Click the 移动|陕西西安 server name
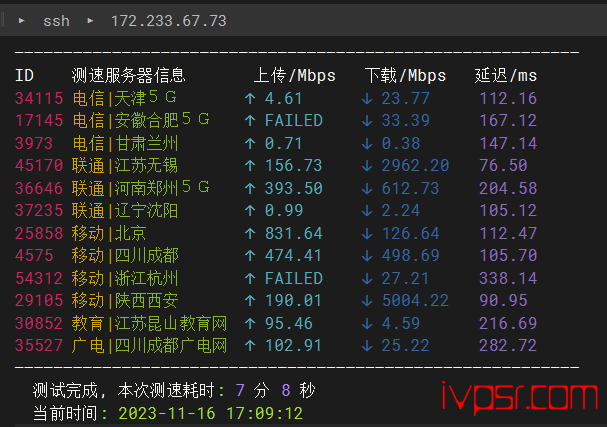The height and width of the screenshot is (427, 607). pos(125,300)
